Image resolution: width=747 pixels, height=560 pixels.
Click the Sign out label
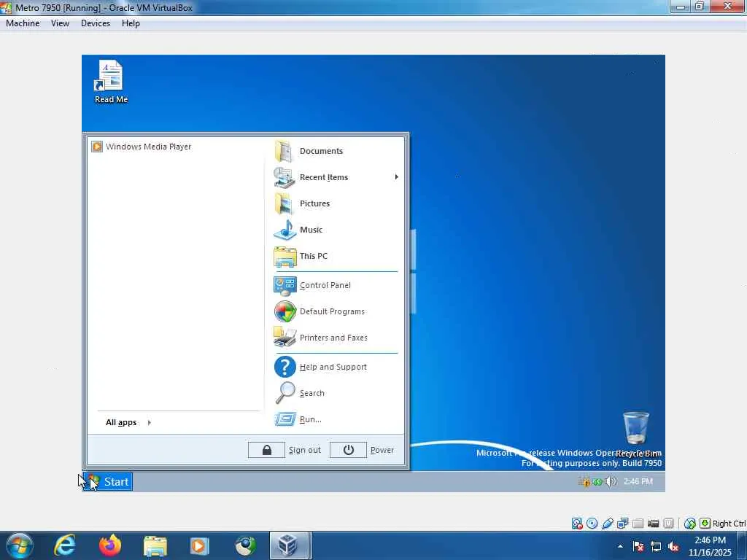(x=304, y=450)
